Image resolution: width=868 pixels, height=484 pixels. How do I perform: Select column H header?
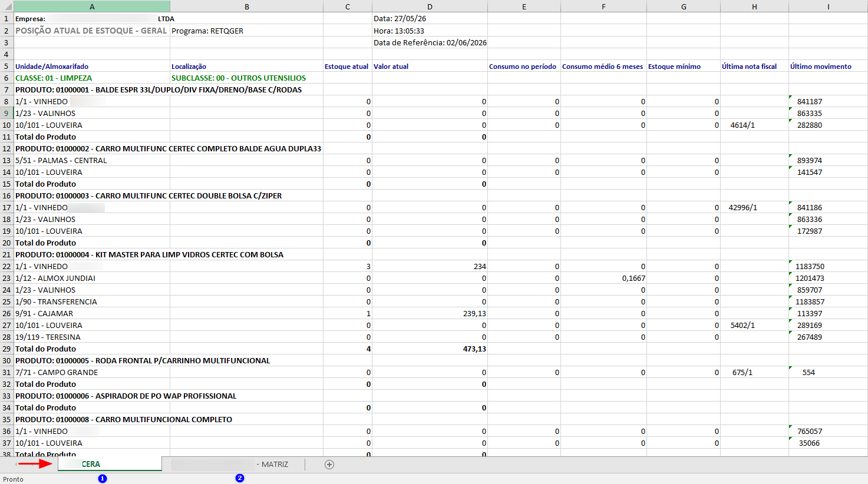[x=754, y=6]
